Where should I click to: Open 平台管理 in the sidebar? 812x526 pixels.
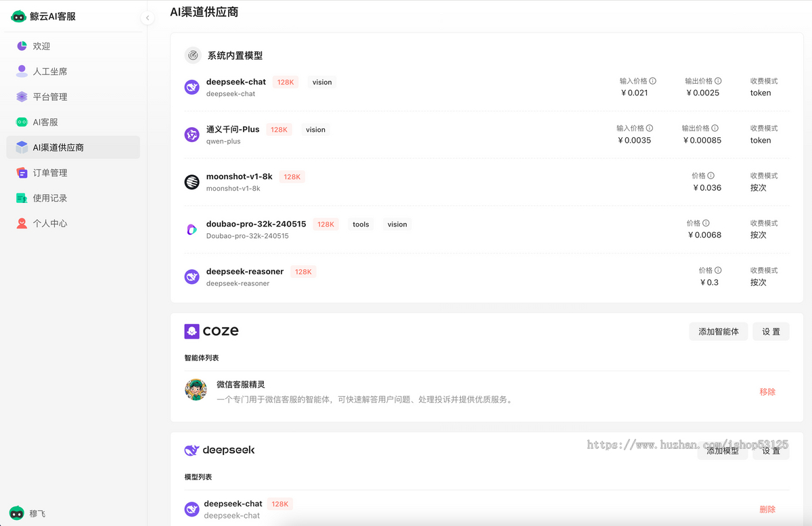73,97
